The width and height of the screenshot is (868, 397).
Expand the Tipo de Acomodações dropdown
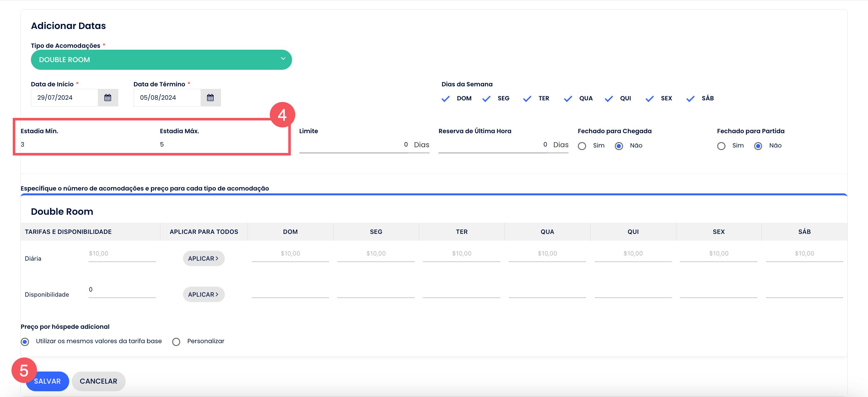click(x=161, y=60)
